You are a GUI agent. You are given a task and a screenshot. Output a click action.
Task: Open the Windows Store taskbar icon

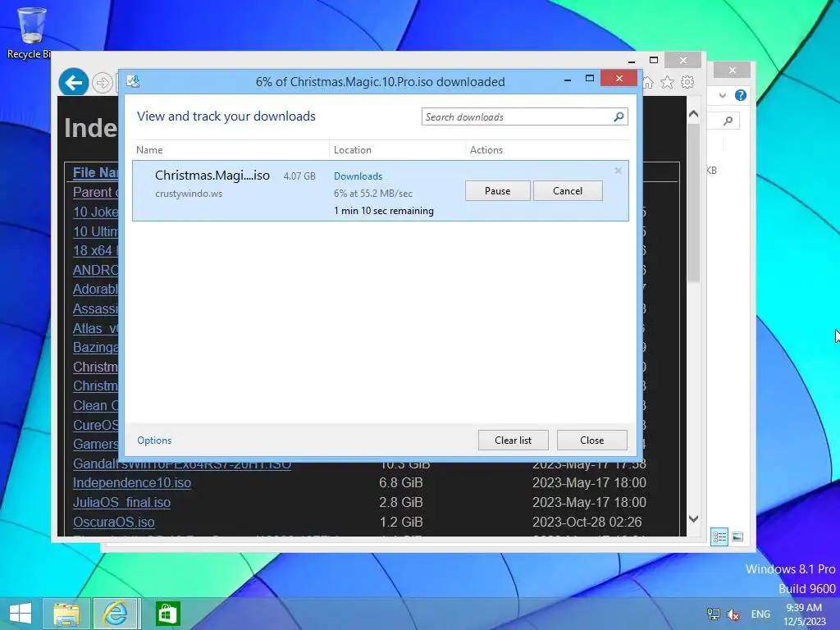coord(167,614)
